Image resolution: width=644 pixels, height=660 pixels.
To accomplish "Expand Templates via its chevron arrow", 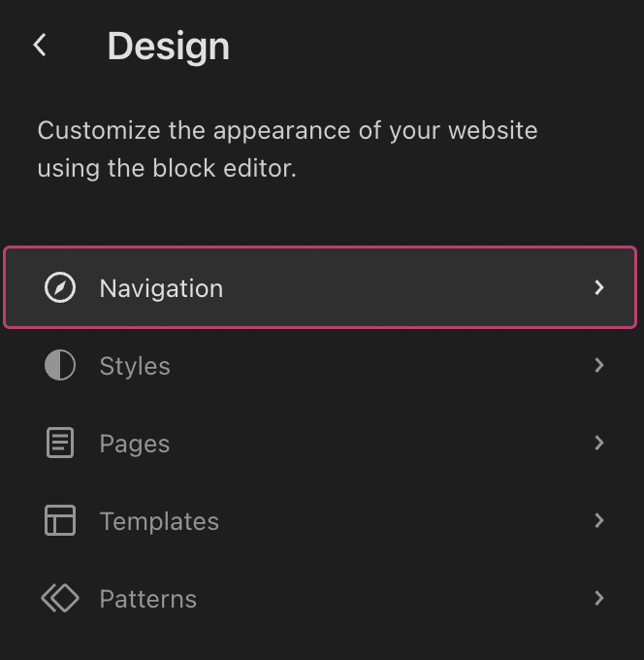I will (599, 520).
